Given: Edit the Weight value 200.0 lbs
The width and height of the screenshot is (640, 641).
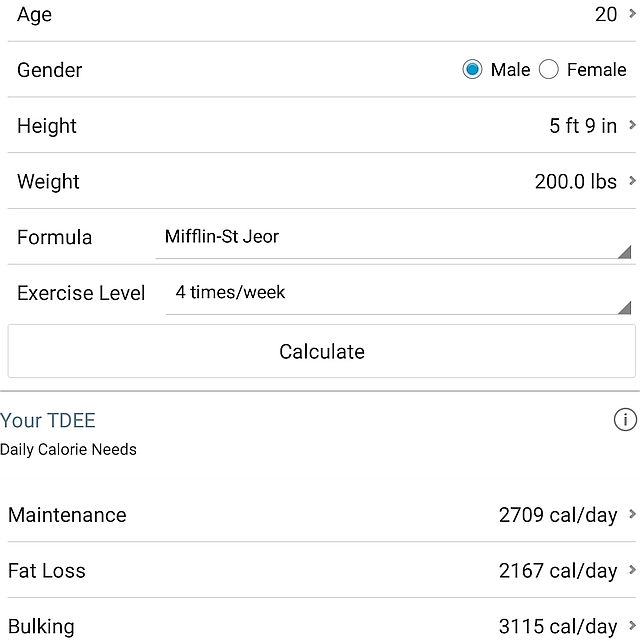Looking at the screenshot, I should pyautogui.click(x=575, y=182).
